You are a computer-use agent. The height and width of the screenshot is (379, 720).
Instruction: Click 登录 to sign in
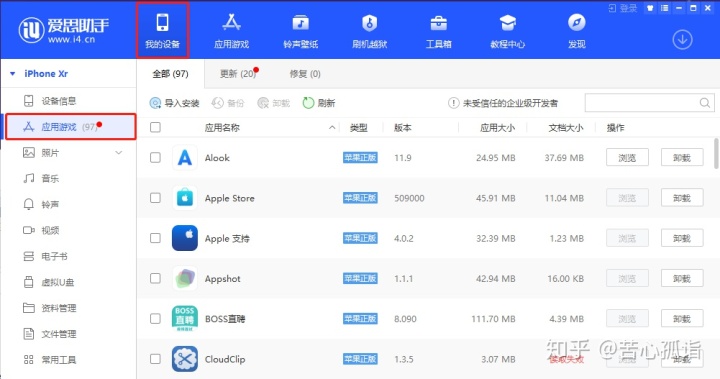[623, 8]
